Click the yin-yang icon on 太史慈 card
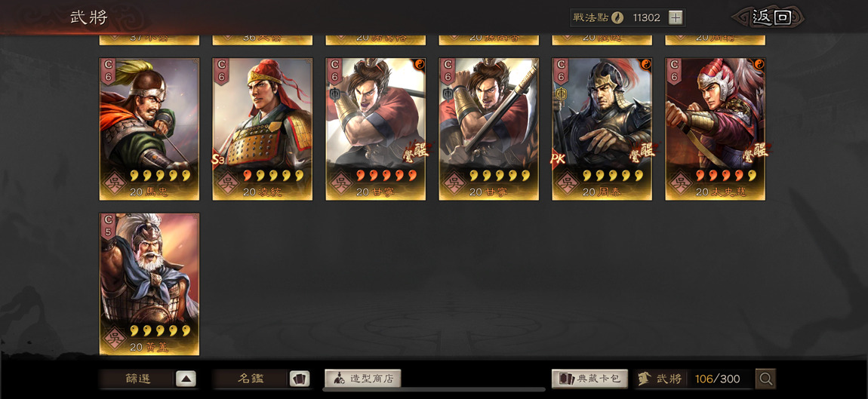This screenshot has height=399, width=868. [759, 63]
